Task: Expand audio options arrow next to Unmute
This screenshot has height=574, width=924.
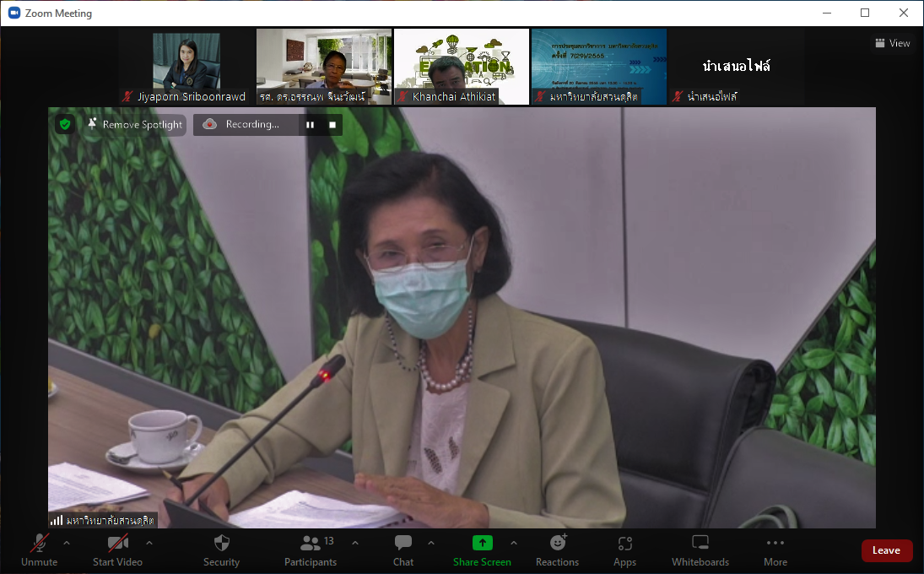Action: 67,543
